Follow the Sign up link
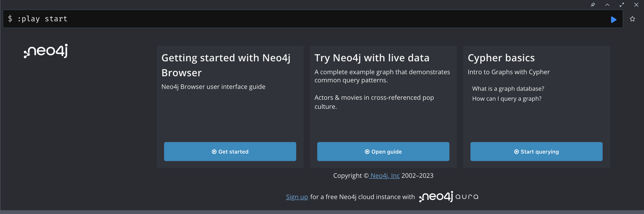This screenshot has width=644, height=214. [x=297, y=197]
